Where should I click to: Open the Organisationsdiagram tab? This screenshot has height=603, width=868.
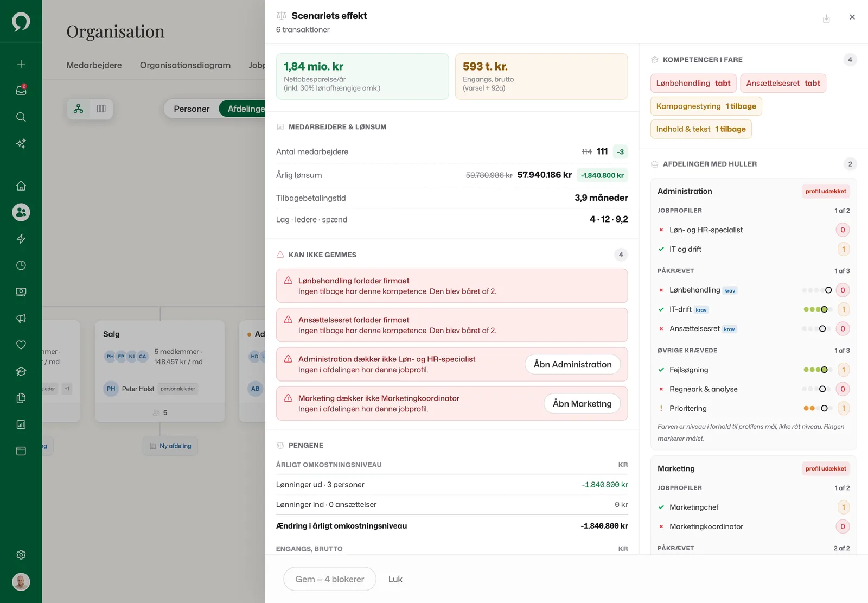pos(185,65)
